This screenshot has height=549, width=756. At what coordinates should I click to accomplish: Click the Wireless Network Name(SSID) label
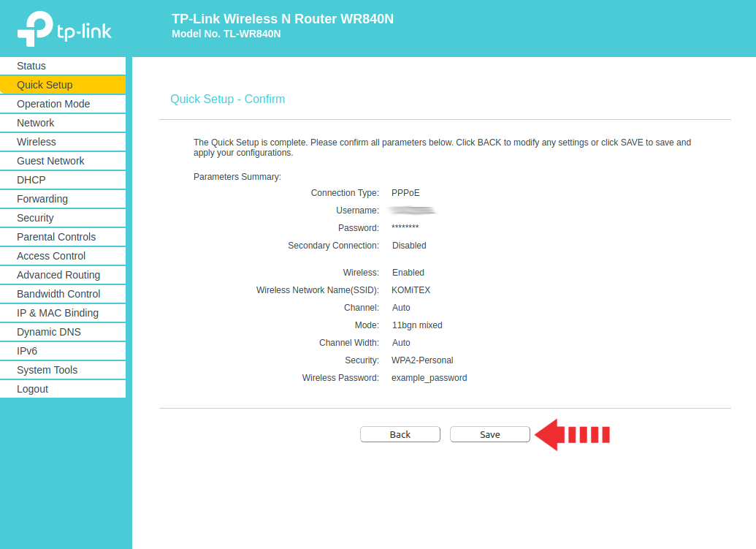(318, 290)
